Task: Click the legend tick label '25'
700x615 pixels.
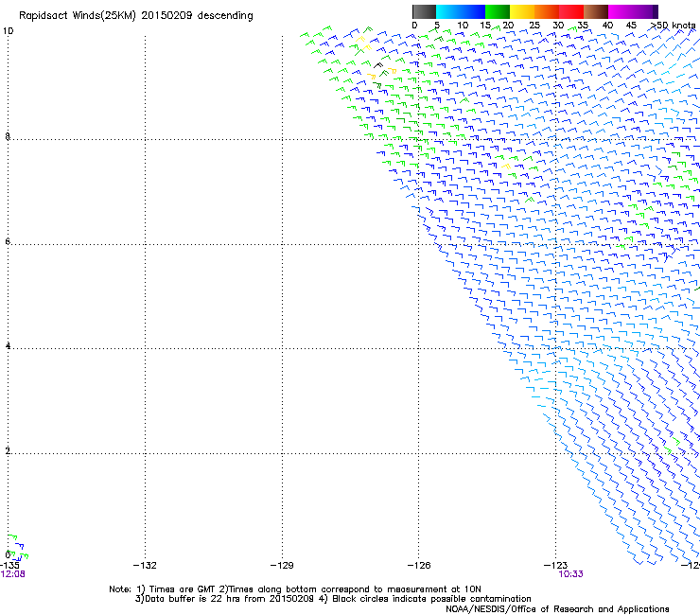Action: (x=534, y=26)
